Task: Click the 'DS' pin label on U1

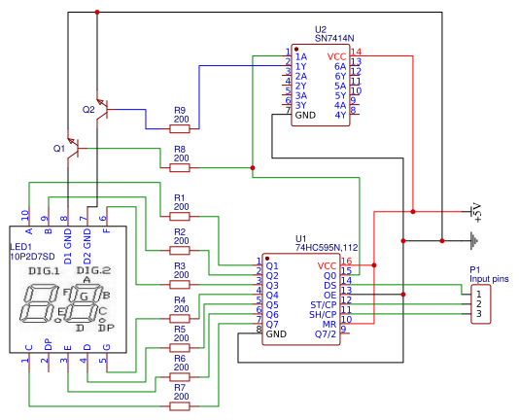Action: click(330, 286)
